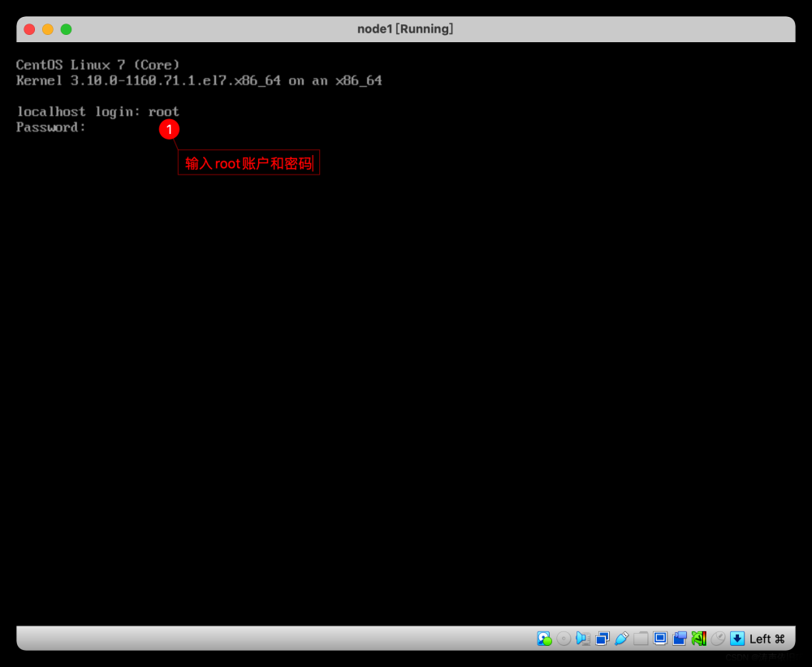The height and width of the screenshot is (667, 812).
Task: Click the 'Left ⌘' host key label
Action: [x=767, y=639]
